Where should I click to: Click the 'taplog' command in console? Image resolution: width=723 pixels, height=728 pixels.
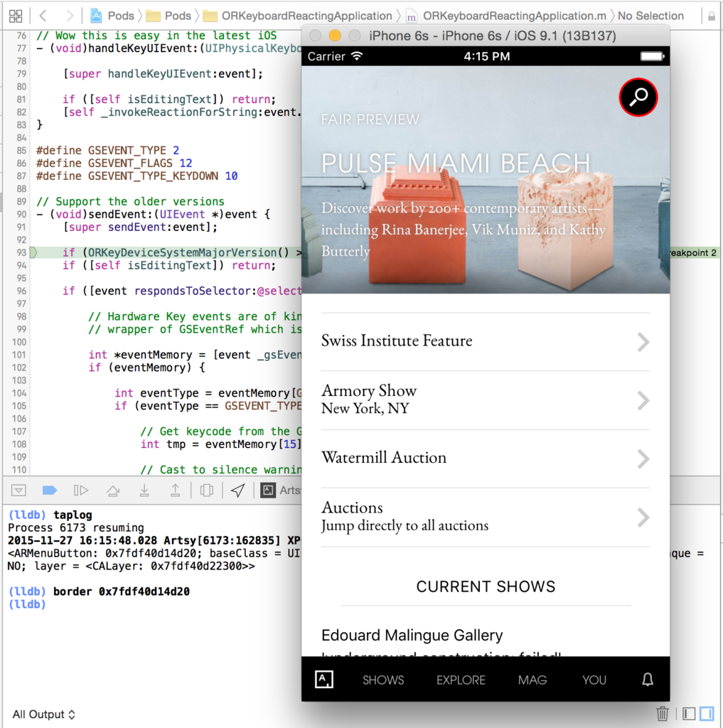click(73, 515)
